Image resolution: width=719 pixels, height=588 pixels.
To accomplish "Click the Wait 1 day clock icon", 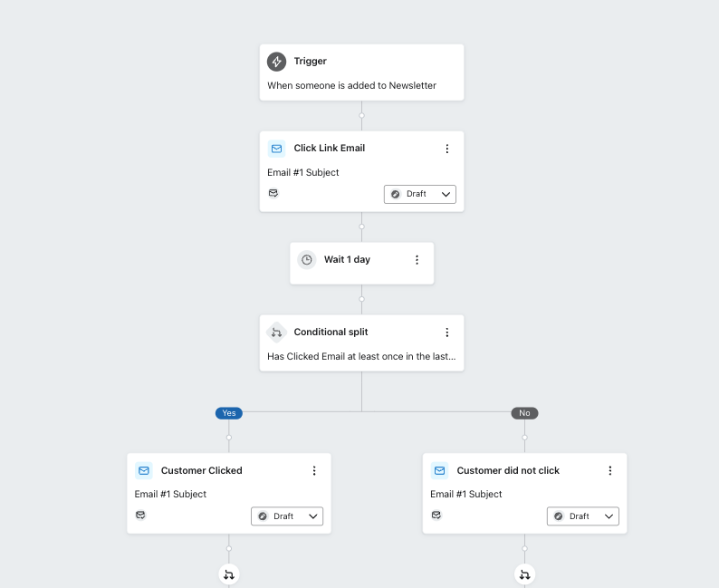I will tap(307, 260).
